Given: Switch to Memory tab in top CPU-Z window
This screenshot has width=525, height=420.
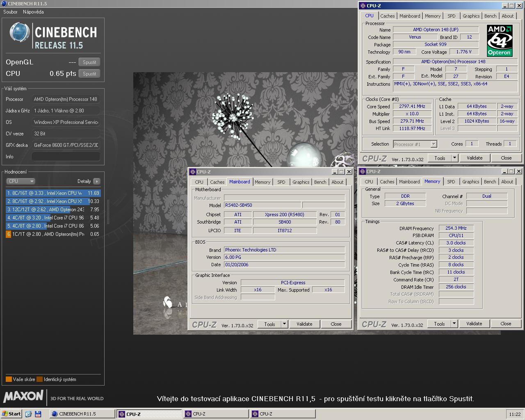Looking at the screenshot, I should [x=433, y=16].
